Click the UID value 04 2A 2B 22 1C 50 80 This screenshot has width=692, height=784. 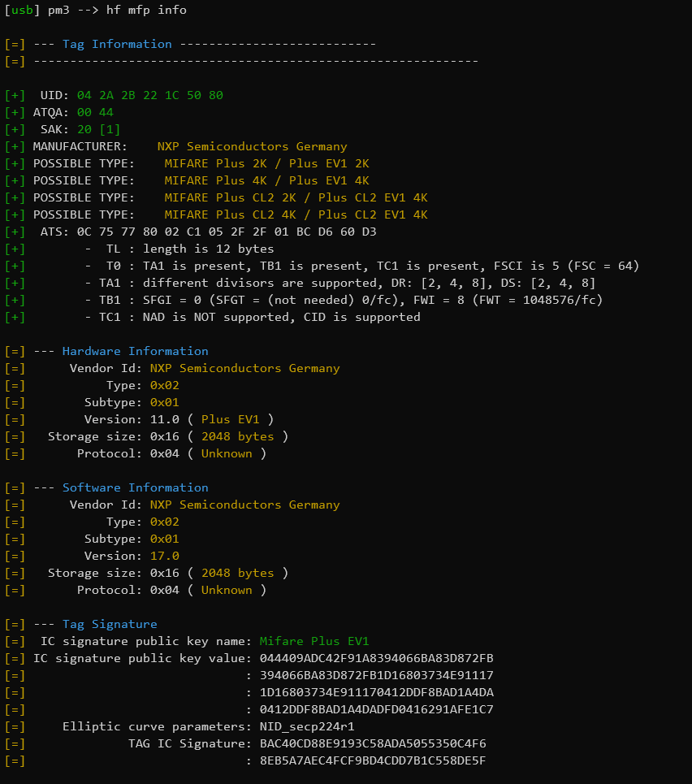point(150,95)
